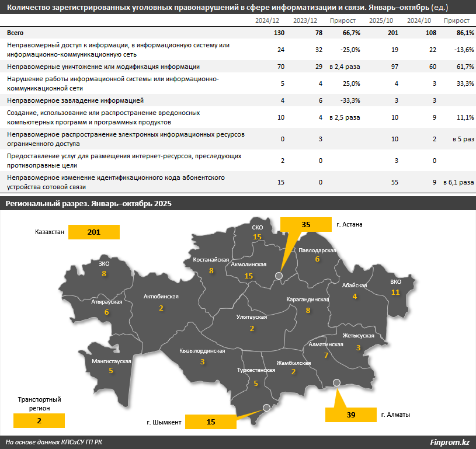Click the Shymkent city marker circle on map

click(267, 408)
